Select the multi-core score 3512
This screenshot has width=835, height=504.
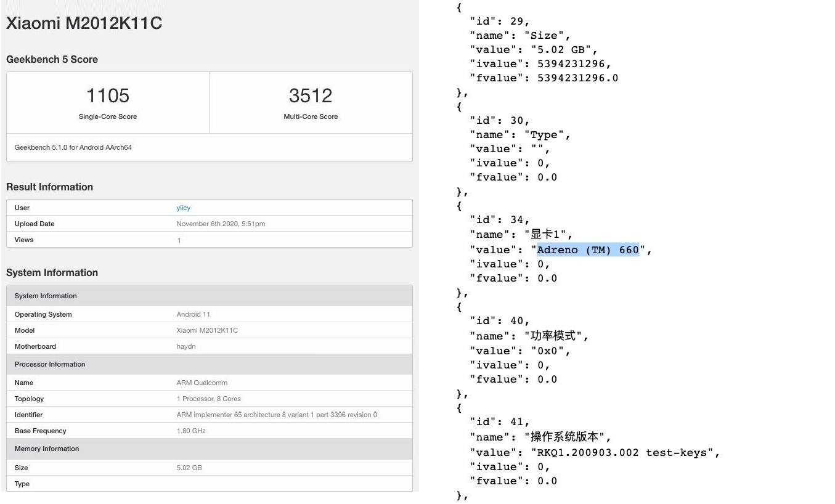311,96
